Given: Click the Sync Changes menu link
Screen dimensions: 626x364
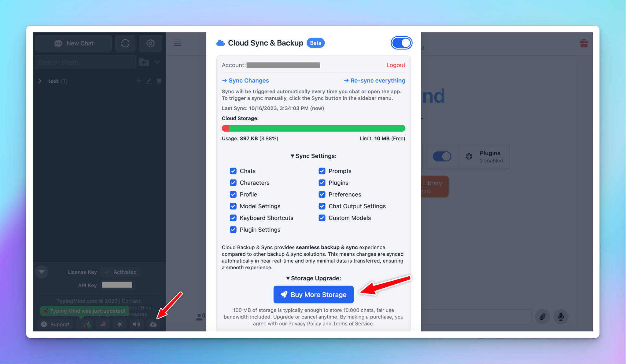Looking at the screenshot, I should point(245,80).
